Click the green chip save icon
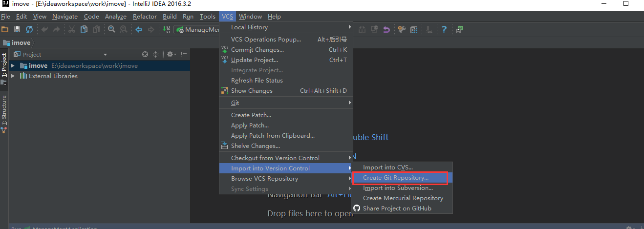The width and height of the screenshot is (644, 229). coord(459,30)
